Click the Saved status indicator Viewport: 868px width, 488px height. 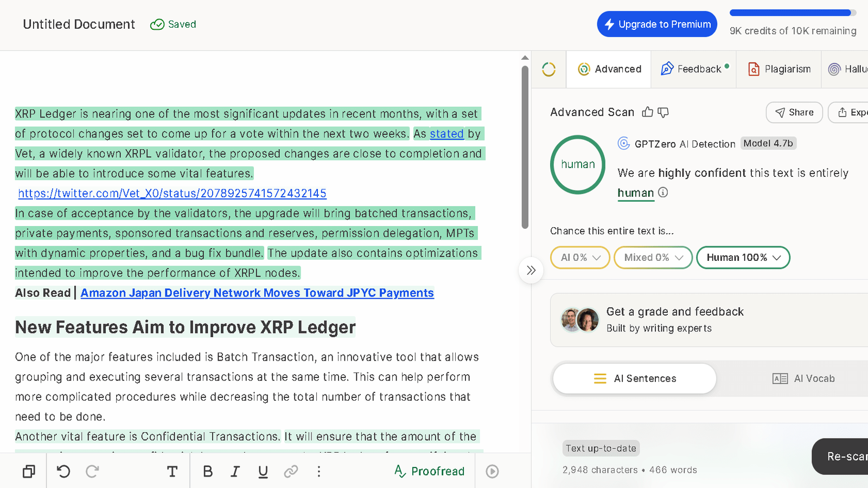point(173,24)
